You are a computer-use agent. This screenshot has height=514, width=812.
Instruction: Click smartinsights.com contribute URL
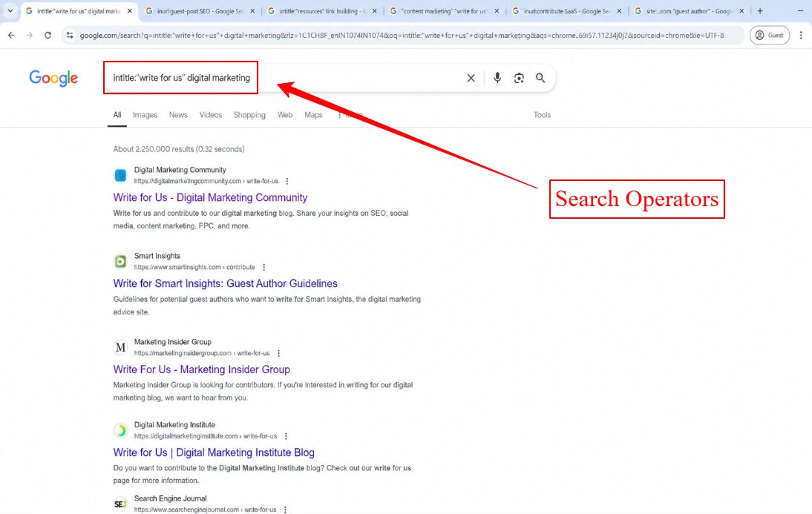click(x=194, y=267)
